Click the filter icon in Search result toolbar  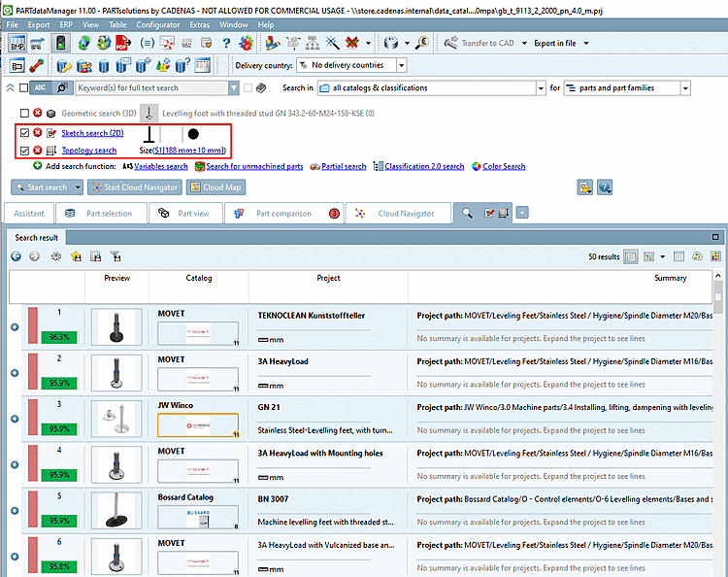(x=115, y=256)
